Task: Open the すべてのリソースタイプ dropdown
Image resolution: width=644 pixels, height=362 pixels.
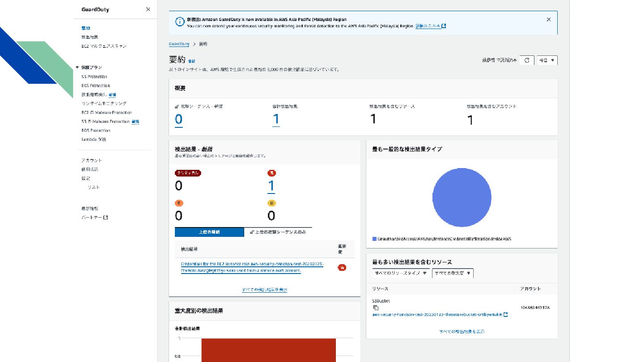Action: [401, 273]
